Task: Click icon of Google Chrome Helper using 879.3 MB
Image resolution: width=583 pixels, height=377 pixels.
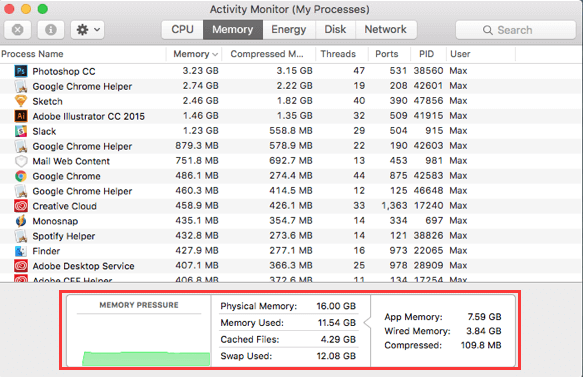Action: point(21,146)
